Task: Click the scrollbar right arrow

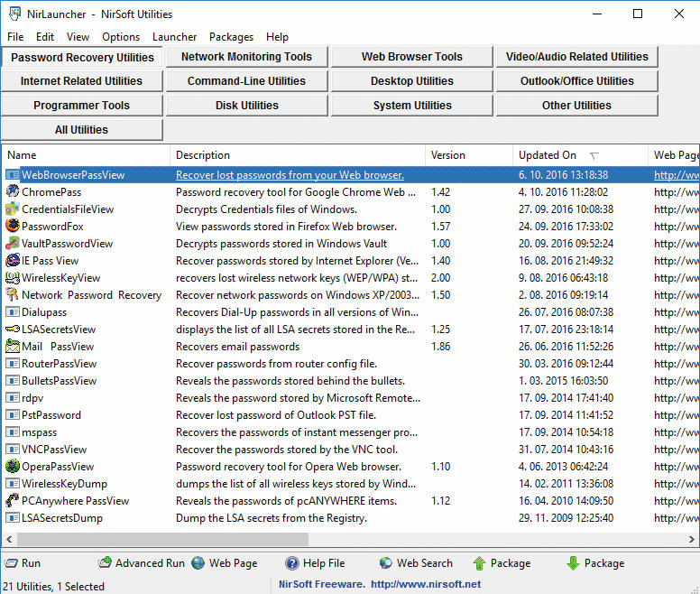Action: tap(692, 539)
